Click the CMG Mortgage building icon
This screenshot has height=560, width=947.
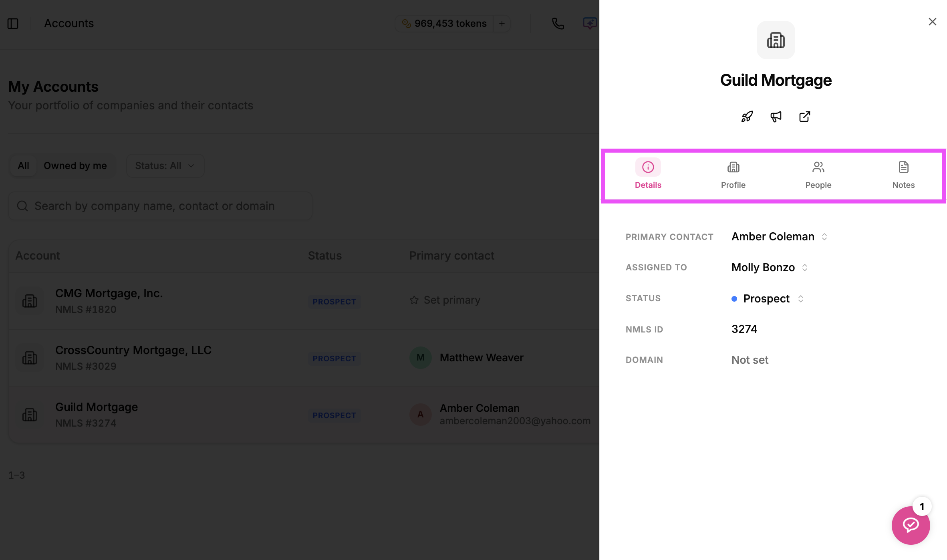[30, 301]
